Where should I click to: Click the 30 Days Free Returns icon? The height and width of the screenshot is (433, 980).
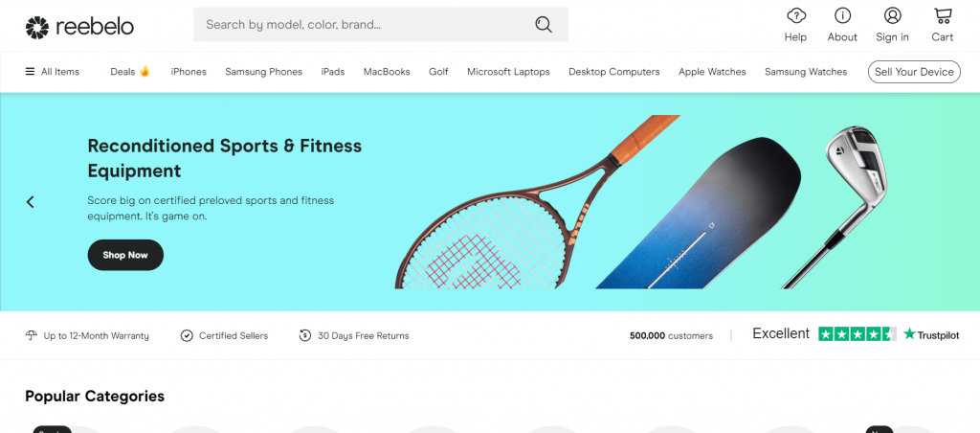(x=305, y=335)
